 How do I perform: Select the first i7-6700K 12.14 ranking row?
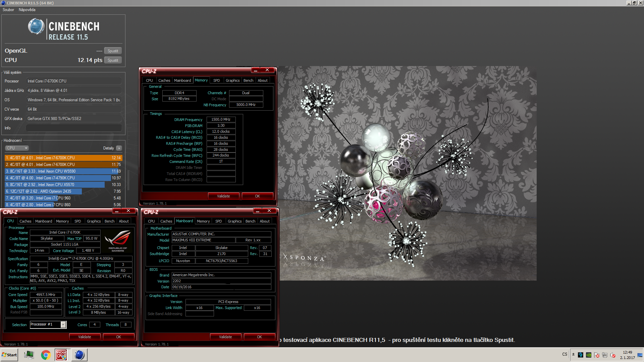pyautogui.click(x=63, y=158)
